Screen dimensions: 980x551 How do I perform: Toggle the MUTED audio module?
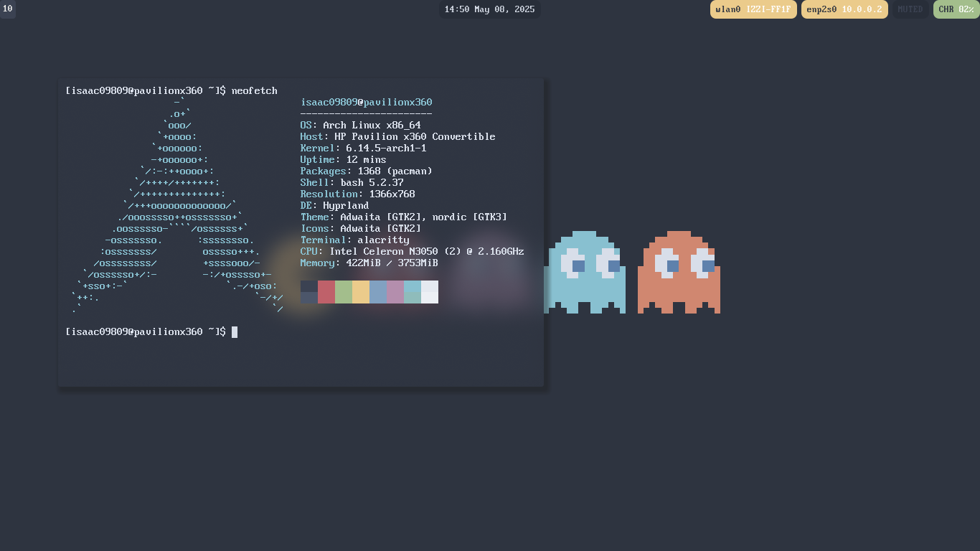pos(910,9)
